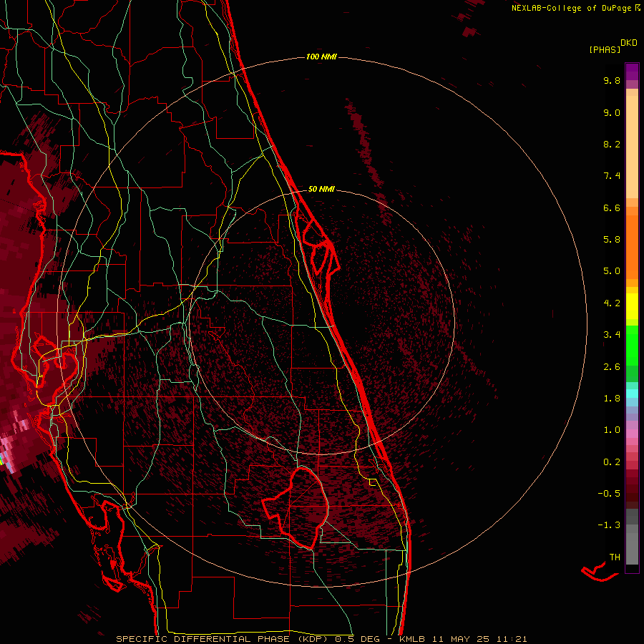The image size is (644, 644).
Task: Click the 1.0 value on the color scale
Action: [612, 430]
